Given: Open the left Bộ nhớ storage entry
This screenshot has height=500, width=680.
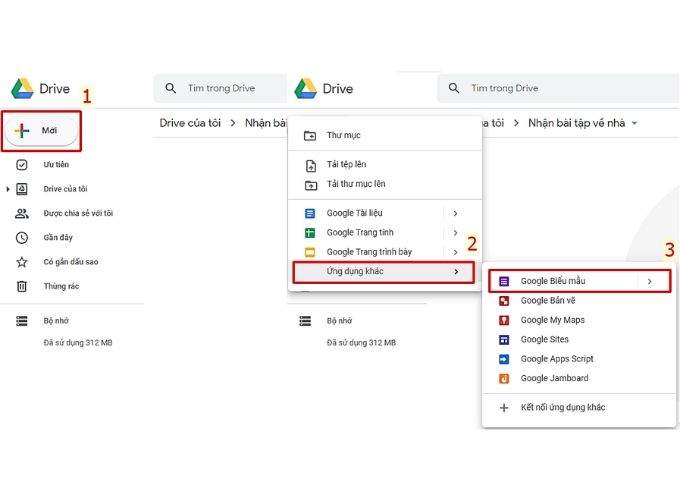Looking at the screenshot, I should click(x=56, y=321).
